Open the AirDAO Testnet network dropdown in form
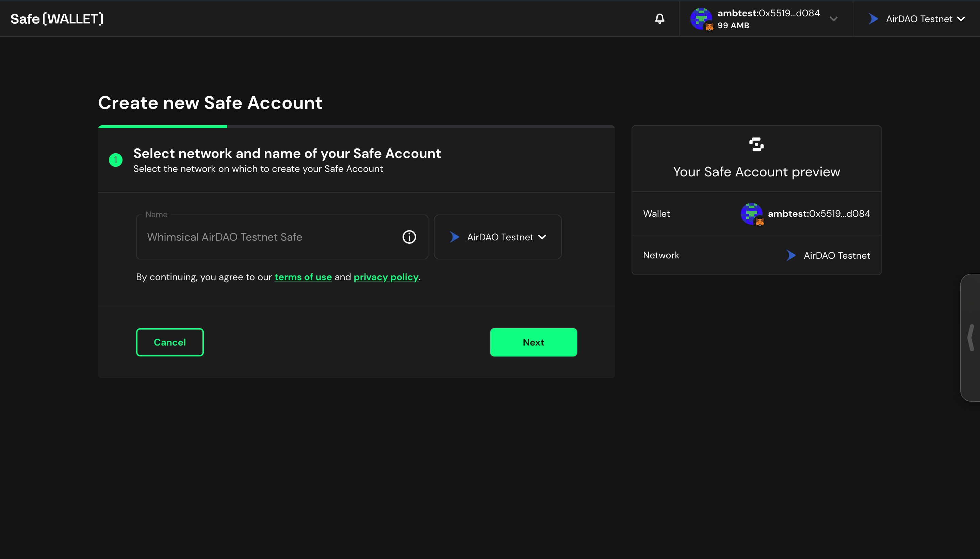This screenshot has height=559, width=980. 498,237
